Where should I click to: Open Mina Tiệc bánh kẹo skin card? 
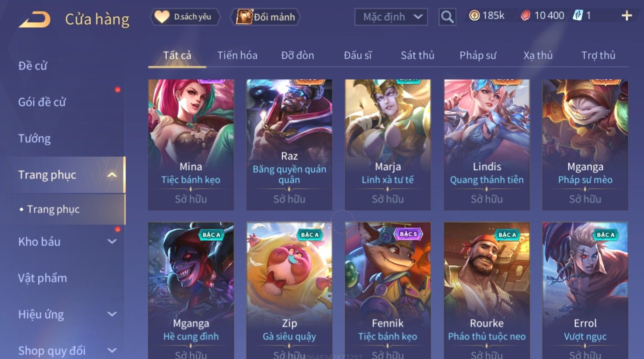point(191,144)
